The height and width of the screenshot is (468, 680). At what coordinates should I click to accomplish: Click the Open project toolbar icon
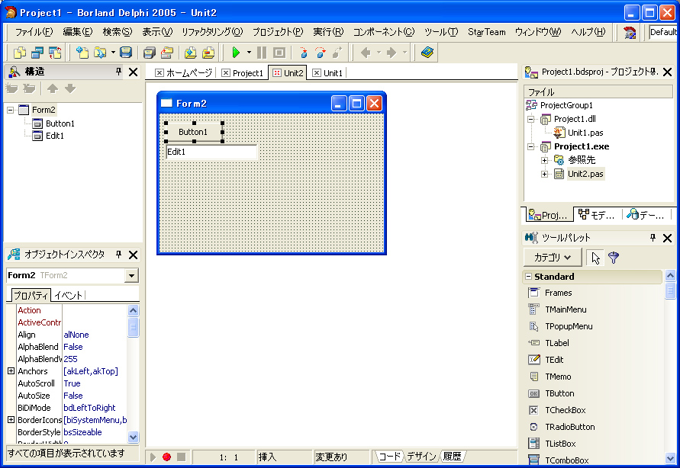click(100, 53)
